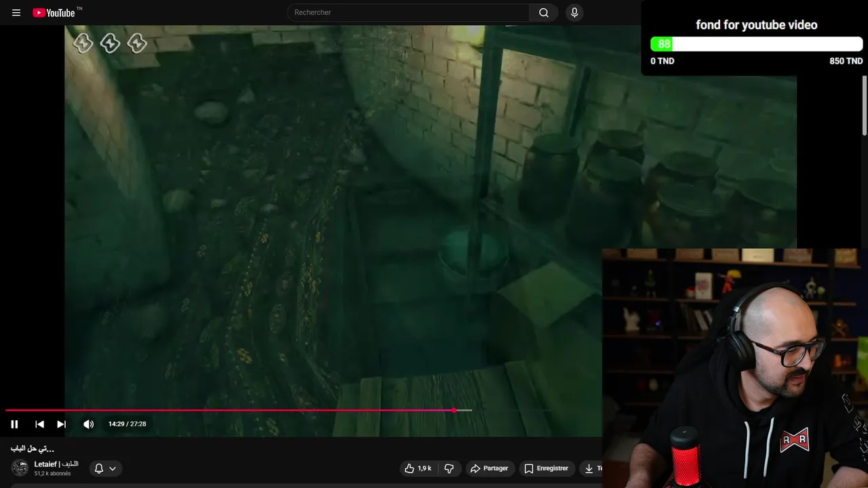Click the third lightning bolt game icon
Screen dimensions: 868x488
coord(137,43)
